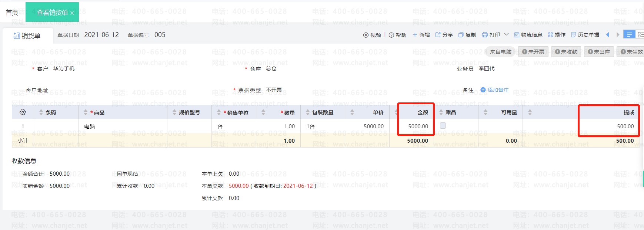Sort by the 单价 column
Screen dimensions: 644x230
(x=352, y=112)
